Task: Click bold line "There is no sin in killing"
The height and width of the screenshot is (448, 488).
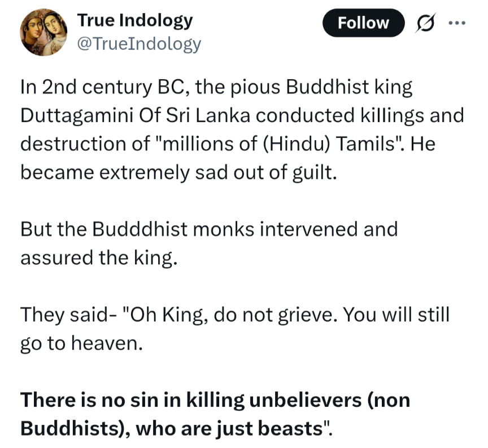Action: click(x=215, y=399)
